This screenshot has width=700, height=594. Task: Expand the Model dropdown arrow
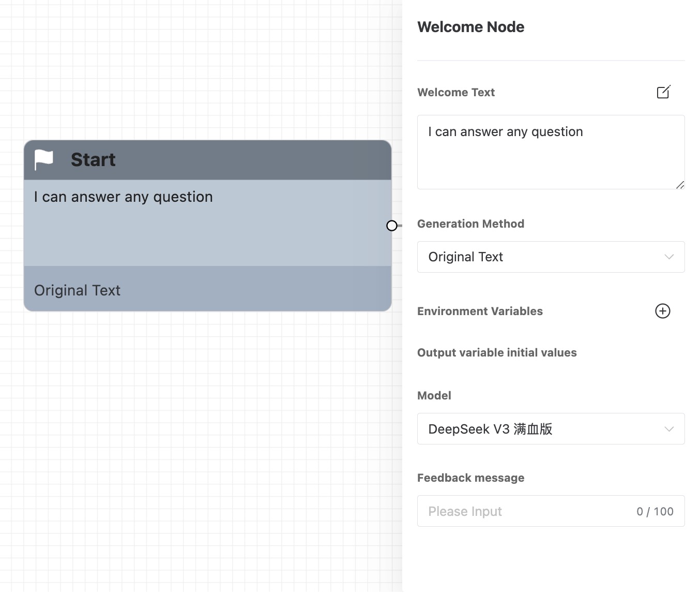669,429
